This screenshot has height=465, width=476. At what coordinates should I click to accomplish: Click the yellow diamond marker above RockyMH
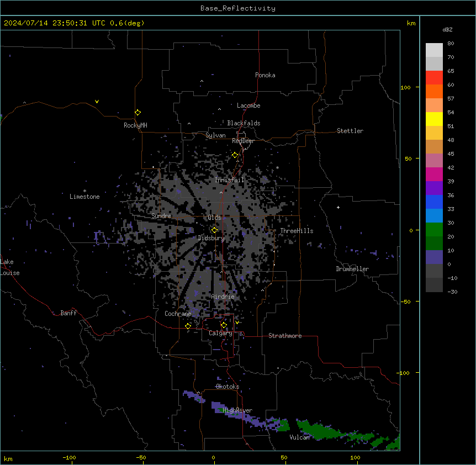point(138,113)
